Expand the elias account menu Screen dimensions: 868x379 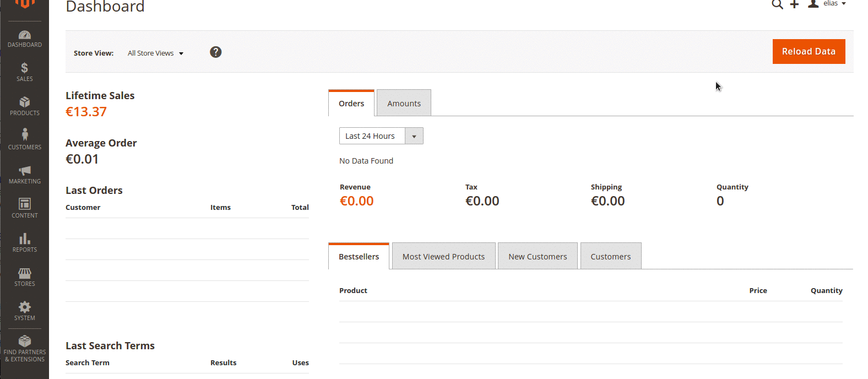828,4
